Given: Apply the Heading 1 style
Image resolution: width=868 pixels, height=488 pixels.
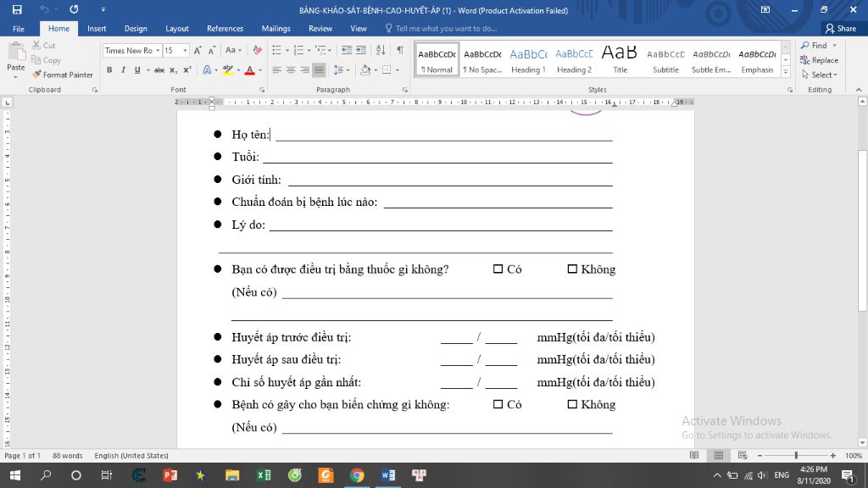Looking at the screenshot, I should [528, 60].
